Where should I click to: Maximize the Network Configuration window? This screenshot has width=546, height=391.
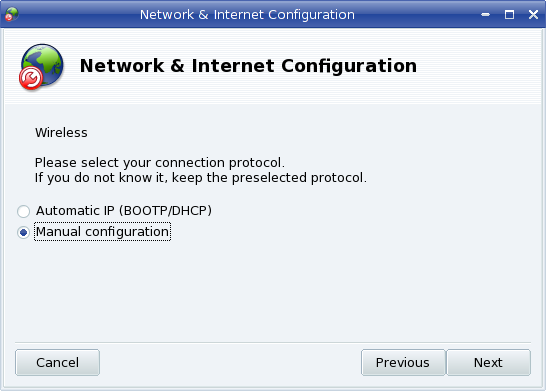click(x=509, y=15)
